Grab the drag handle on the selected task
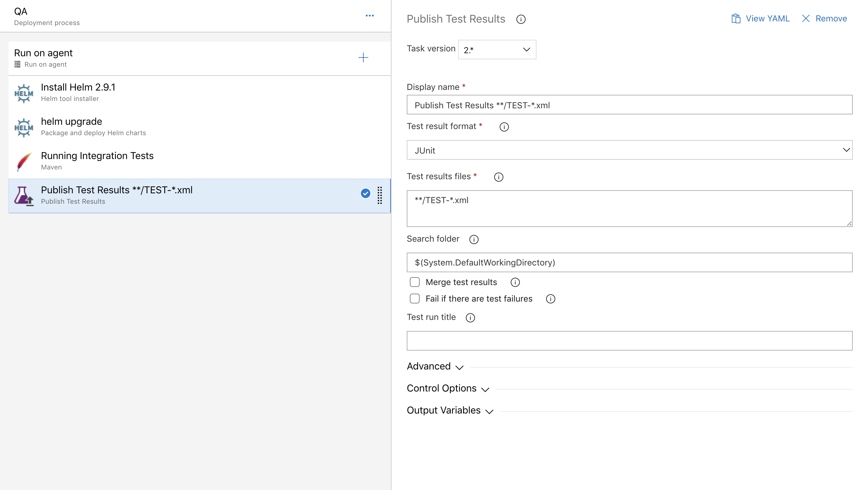 tap(380, 196)
